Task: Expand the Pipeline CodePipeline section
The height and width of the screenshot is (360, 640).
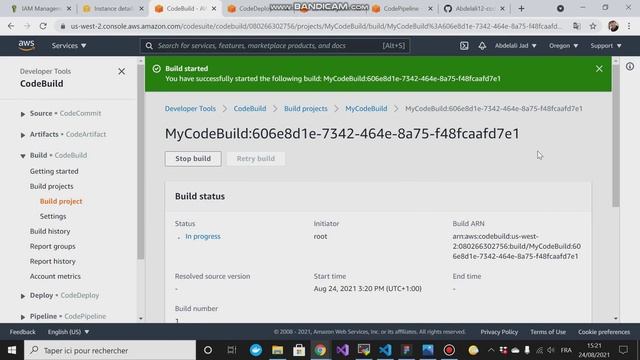Action: tap(23, 317)
